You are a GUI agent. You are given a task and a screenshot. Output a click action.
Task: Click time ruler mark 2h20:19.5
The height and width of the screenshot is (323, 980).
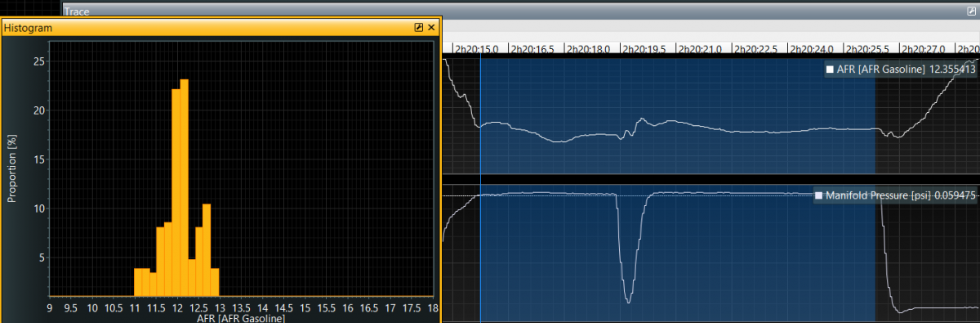[x=644, y=49]
